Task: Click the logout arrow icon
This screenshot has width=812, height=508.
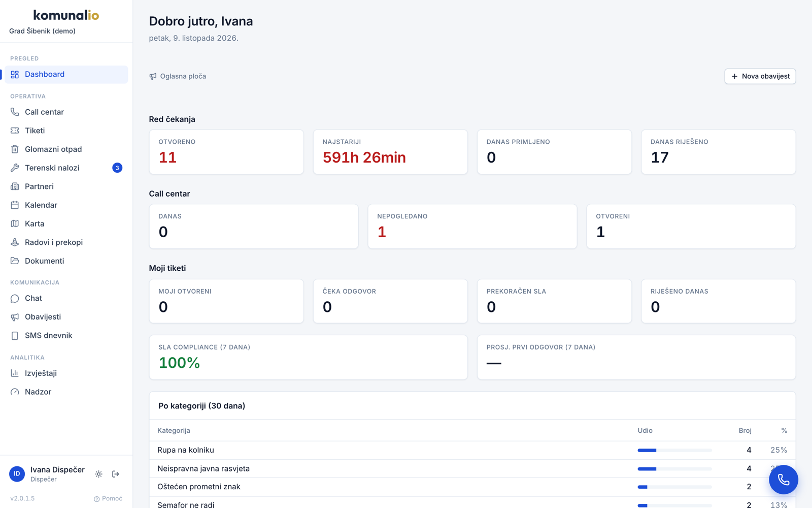Action: (x=116, y=474)
